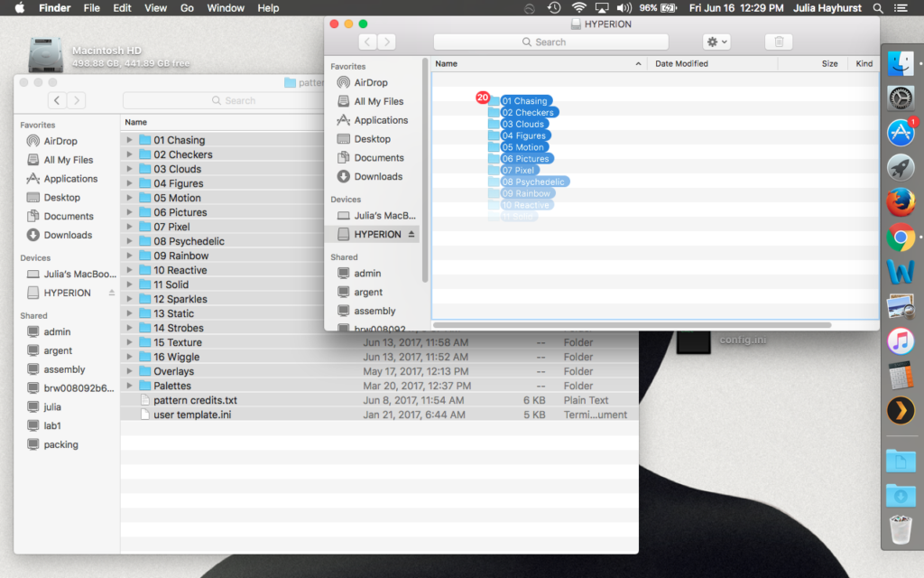Open the Go menu
The image size is (924, 578).
187,7
